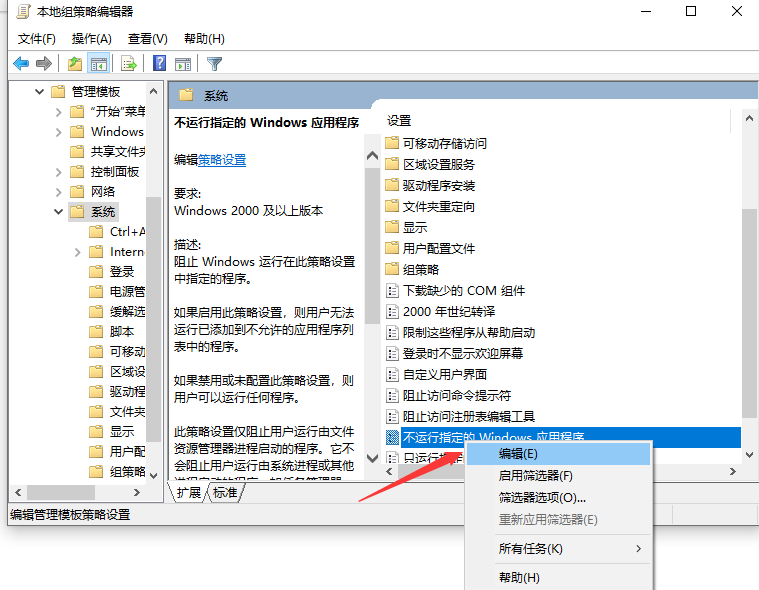Toggle the Show/Hide action pane icon
This screenshot has height=590, width=759.
(183, 64)
